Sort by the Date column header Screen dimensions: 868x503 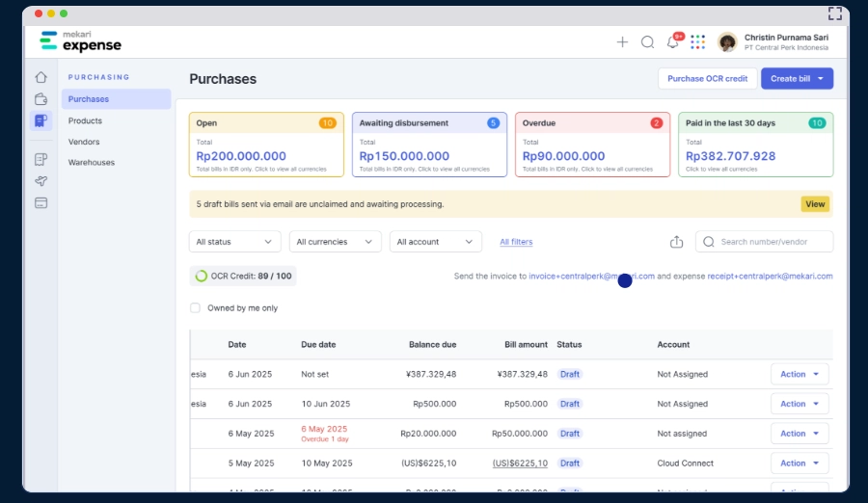pyautogui.click(x=237, y=344)
